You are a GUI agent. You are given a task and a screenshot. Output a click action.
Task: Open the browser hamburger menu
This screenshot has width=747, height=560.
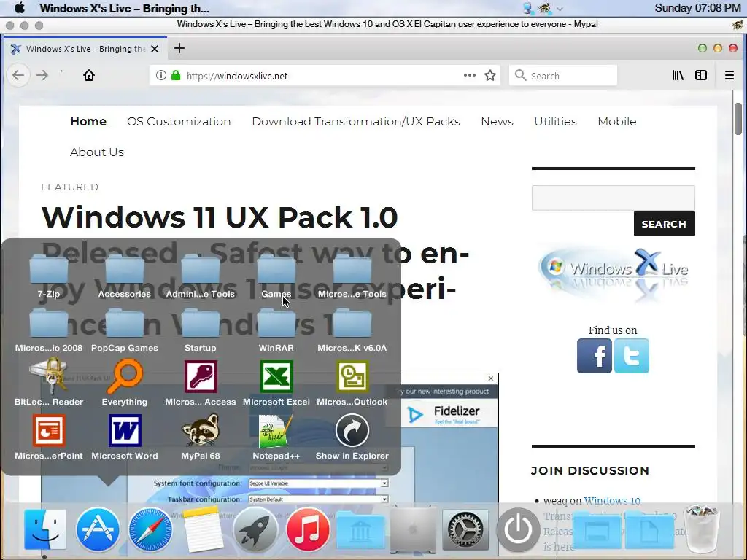pyautogui.click(x=729, y=75)
